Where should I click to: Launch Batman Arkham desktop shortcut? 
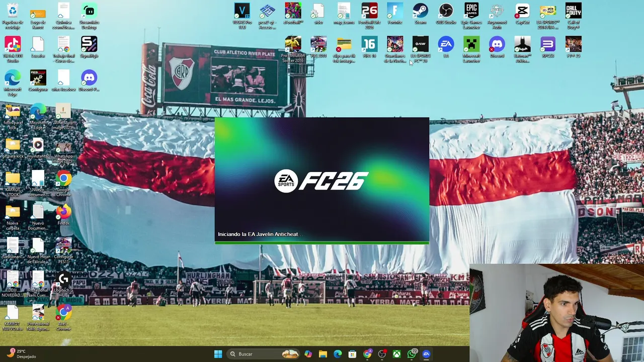click(x=522, y=50)
